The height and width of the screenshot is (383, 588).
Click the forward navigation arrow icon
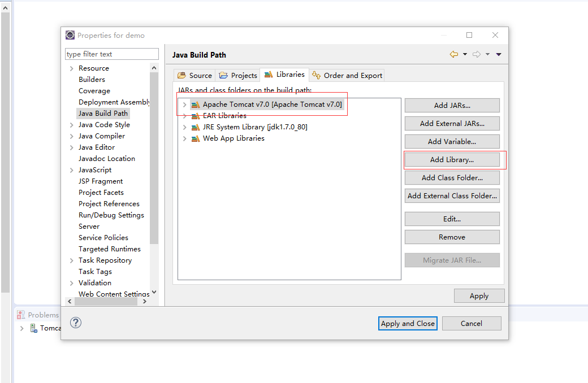pyautogui.click(x=477, y=54)
